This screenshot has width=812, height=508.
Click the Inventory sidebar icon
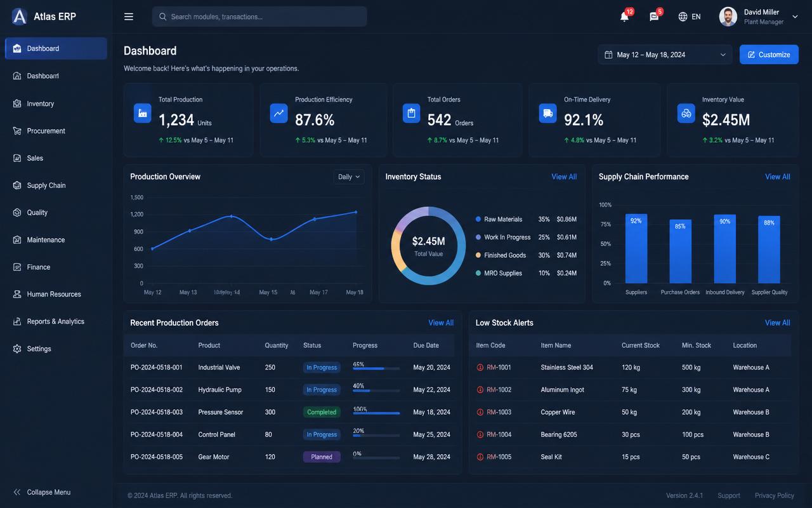(17, 104)
